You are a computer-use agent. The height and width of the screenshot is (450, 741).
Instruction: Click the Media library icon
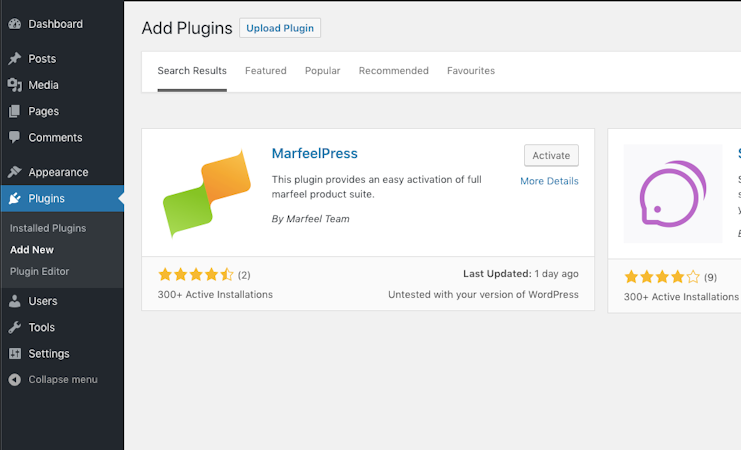15,85
